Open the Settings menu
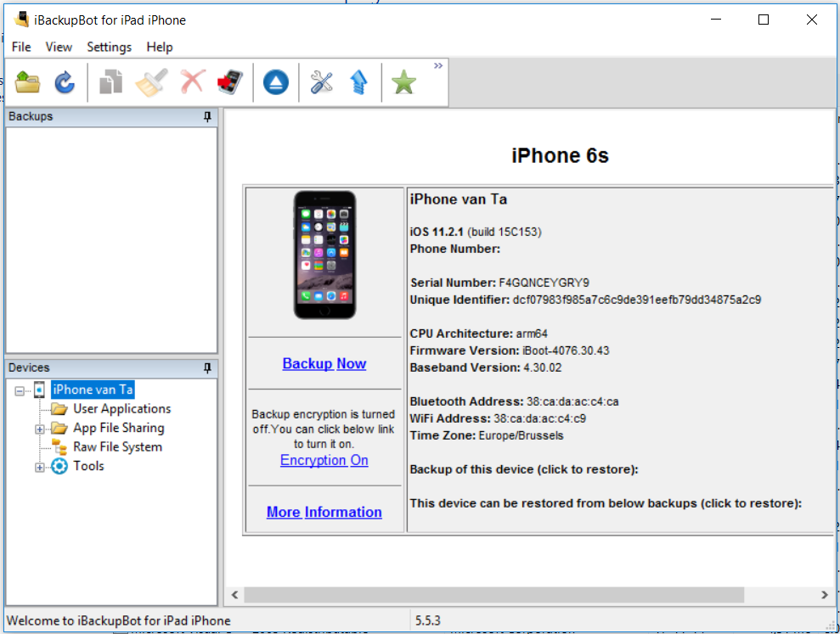The height and width of the screenshot is (634, 840). tap(109, 47)
